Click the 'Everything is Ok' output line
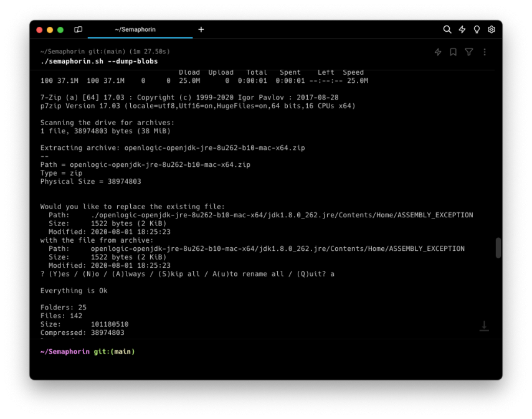532x419 pixels. (74, 291)
